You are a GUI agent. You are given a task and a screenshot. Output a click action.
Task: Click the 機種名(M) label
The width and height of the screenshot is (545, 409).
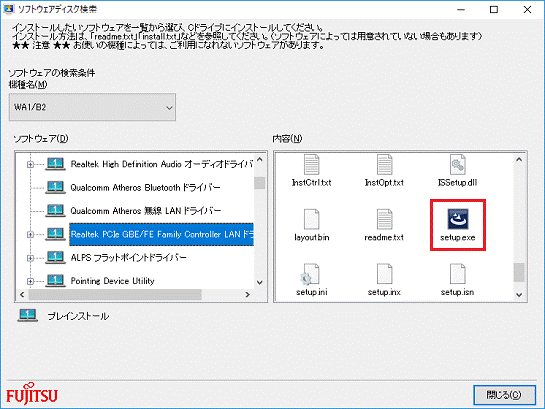coord(28,84)
